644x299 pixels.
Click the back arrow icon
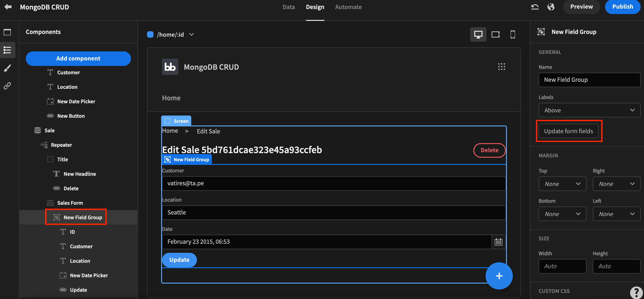click(8, 7)
